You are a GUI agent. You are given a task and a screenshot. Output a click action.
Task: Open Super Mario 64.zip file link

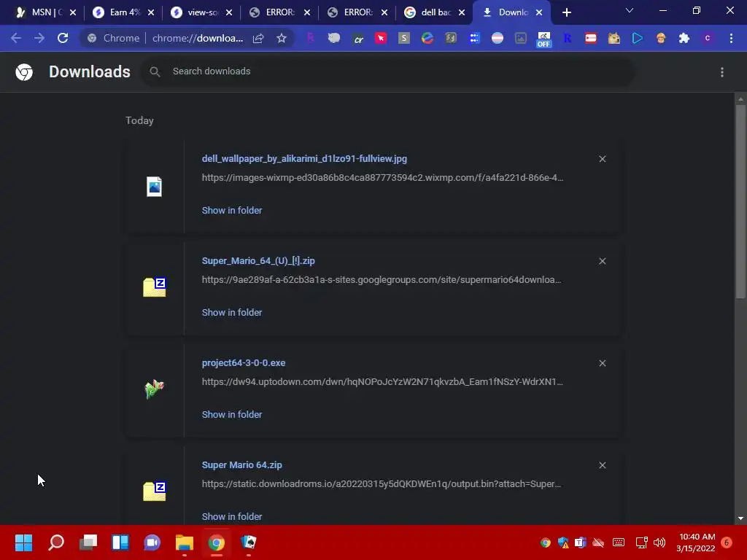(242, 464)
